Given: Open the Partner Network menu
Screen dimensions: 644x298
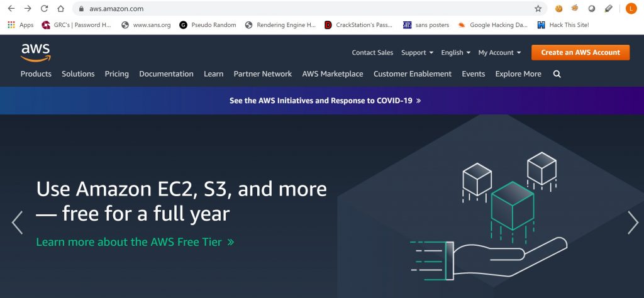Looking at the screenshot, I should 263,74.
